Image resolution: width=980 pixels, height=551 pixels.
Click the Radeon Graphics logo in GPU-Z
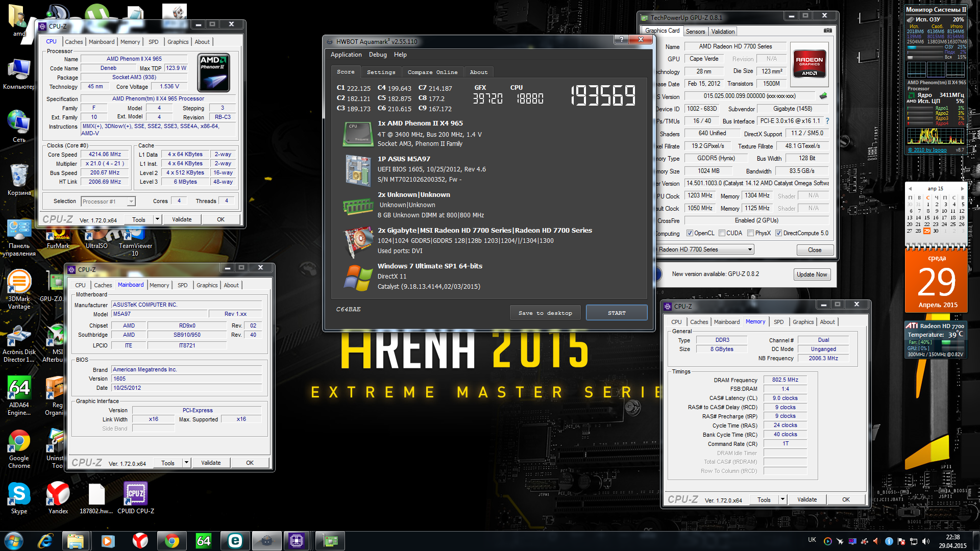coord(810,64)
